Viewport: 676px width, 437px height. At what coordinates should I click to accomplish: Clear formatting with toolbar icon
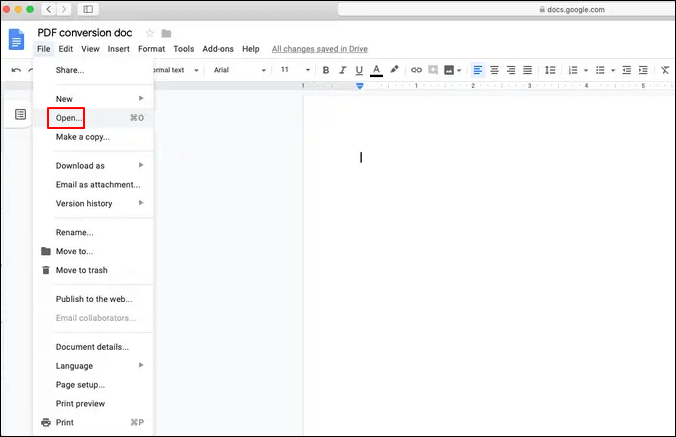[x=665, y=70]
